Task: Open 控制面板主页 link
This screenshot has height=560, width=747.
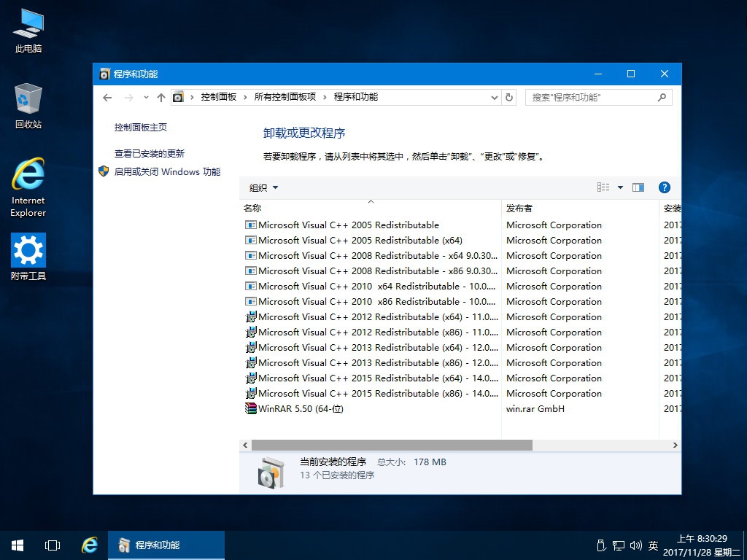Action: (x=141, y=127)
